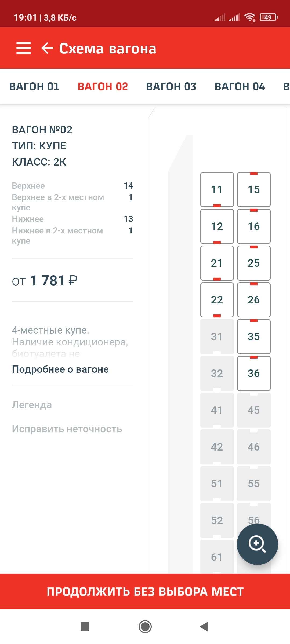Tap the back arrow icon
Image resolution: width=290 pixels, height=644 pixels.
pos(47,48)
